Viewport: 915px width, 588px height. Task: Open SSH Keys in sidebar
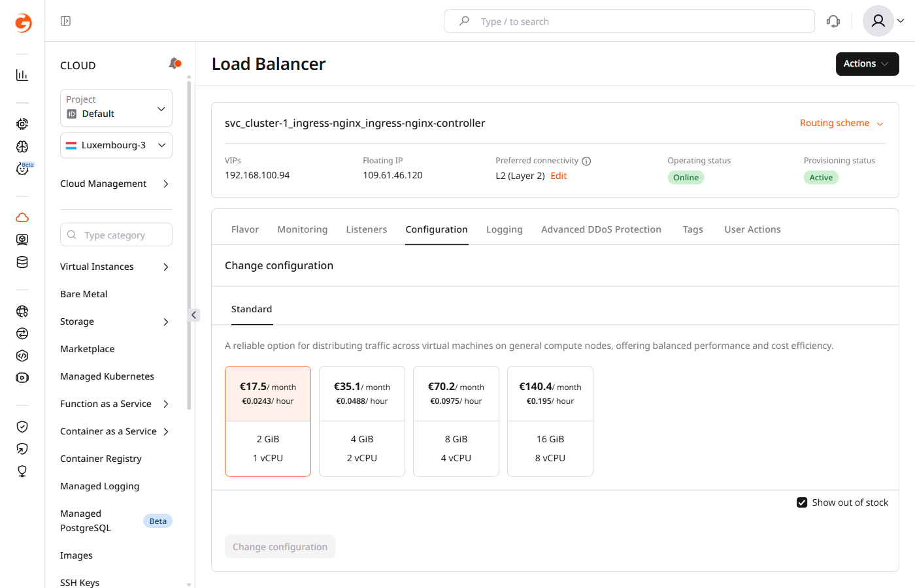[80, 582]
